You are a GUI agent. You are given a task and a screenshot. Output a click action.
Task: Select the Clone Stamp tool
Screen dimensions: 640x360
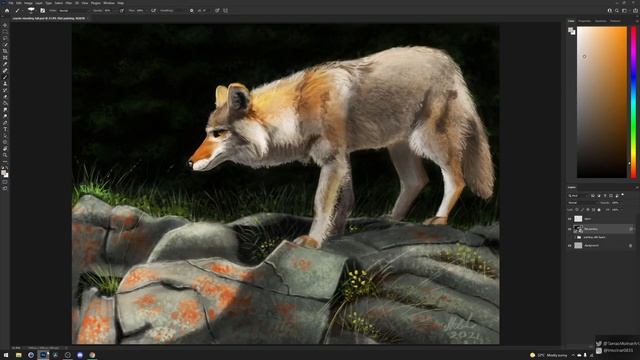(5, 84)
